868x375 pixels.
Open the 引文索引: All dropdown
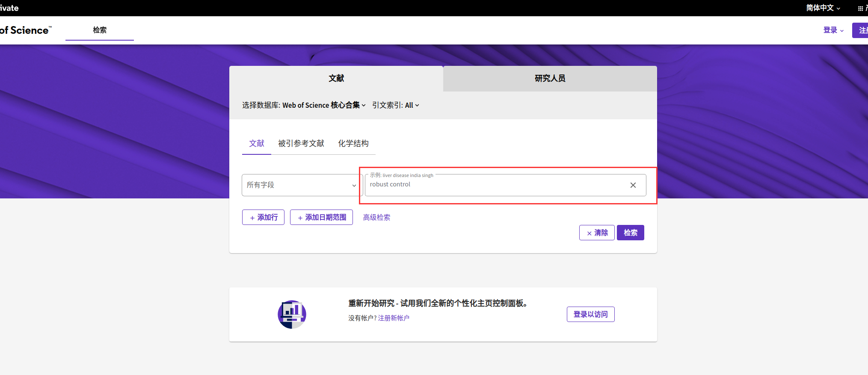pos(396,105)
